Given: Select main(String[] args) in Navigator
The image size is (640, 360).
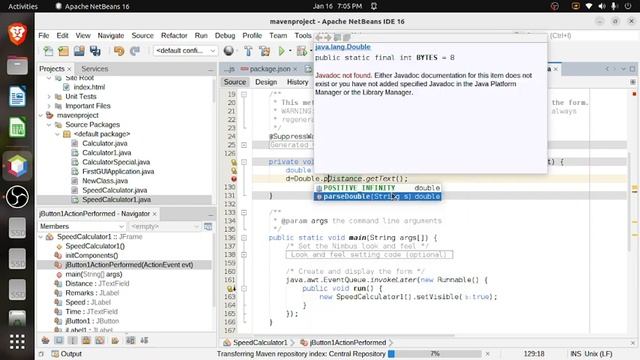Looking at the screenshot, I should tap(93, 274).
